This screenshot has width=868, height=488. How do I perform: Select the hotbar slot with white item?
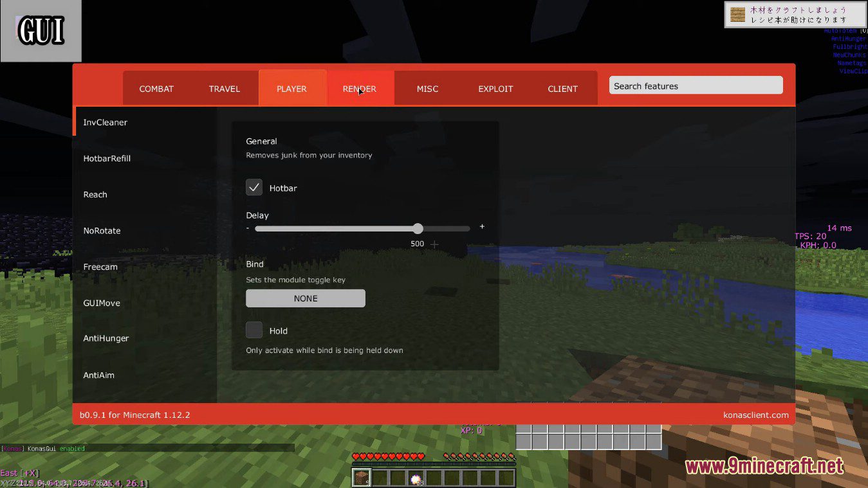pos(416,478)
